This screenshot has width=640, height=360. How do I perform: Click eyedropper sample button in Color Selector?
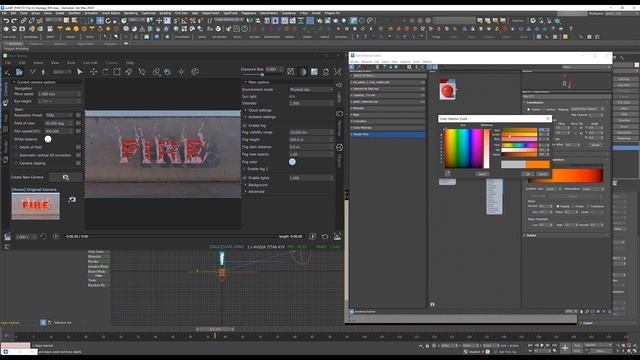(x=448, y=173)
